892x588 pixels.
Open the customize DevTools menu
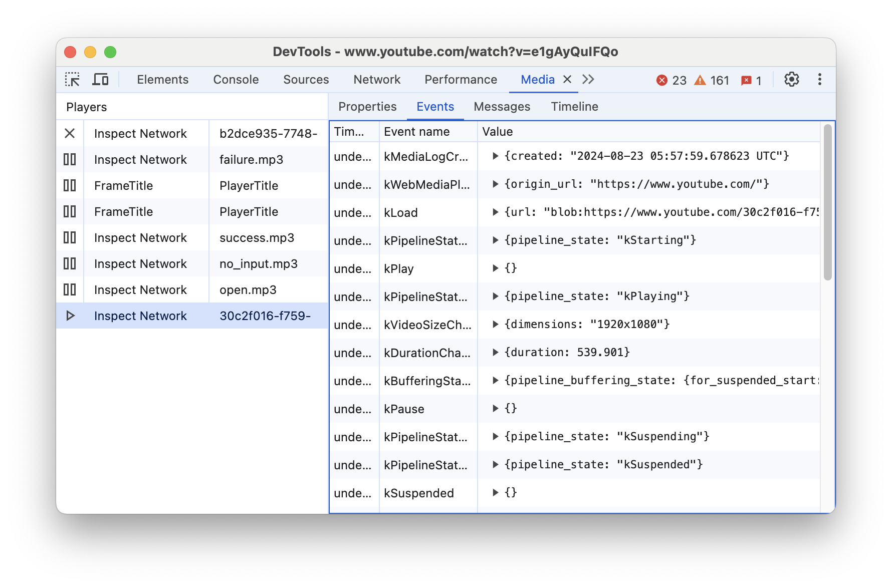pos(820,79)
